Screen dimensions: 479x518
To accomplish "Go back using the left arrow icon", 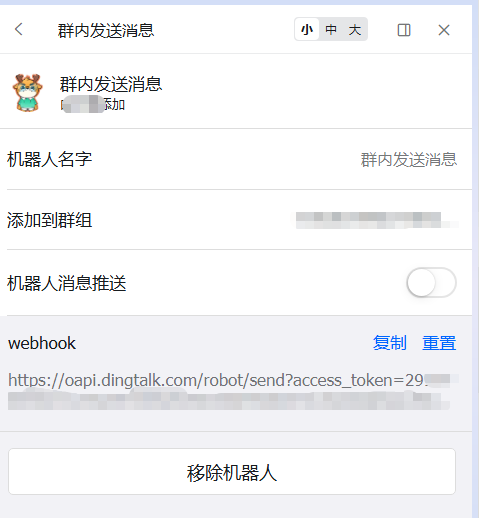I will pyautogui.click(x=19, y=30).
